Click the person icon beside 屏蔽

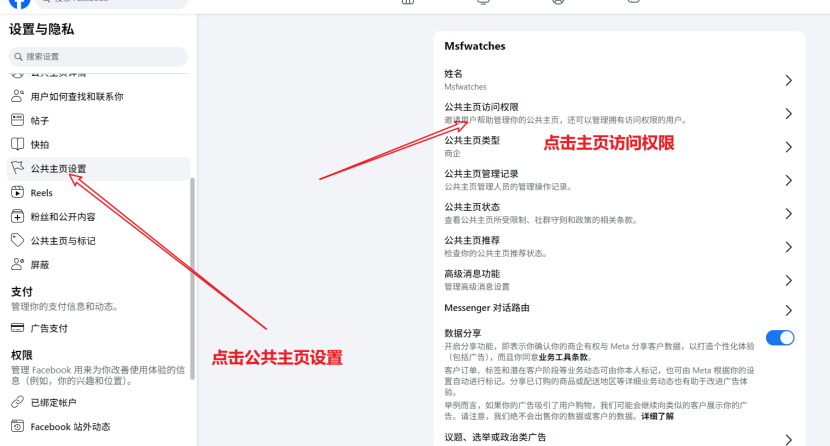pos(17,264)
